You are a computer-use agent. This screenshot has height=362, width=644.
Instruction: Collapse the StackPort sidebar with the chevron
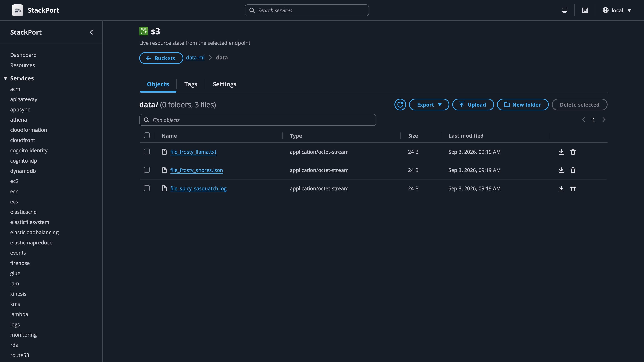click(x=91, y=32)
